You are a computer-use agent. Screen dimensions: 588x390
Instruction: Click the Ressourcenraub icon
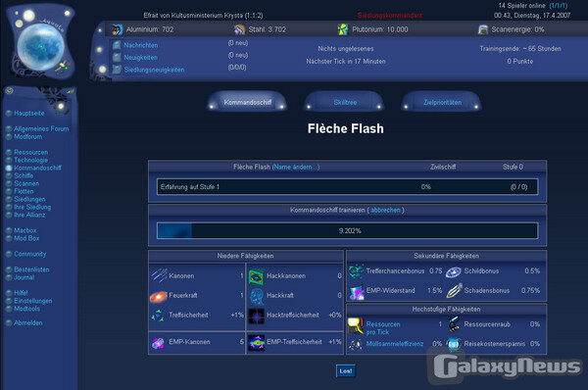pos(455,324)
